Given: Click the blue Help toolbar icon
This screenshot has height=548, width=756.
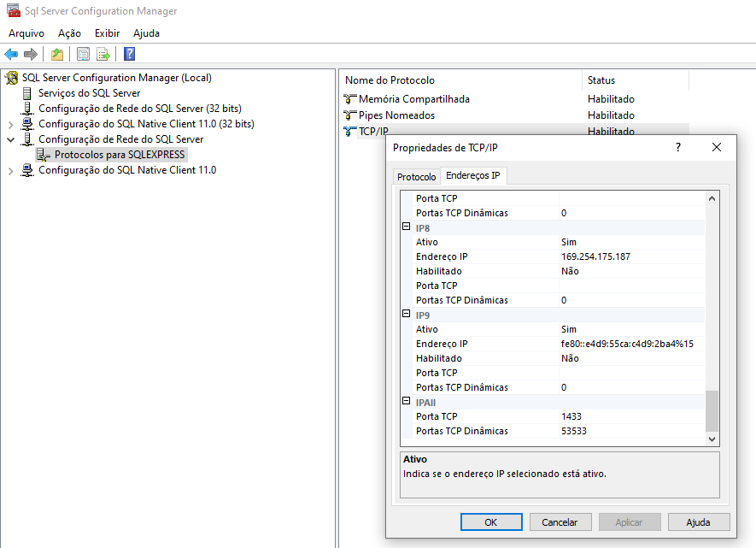Looking at the screenshot, I should pyautogui.click(x=129, y=54).
